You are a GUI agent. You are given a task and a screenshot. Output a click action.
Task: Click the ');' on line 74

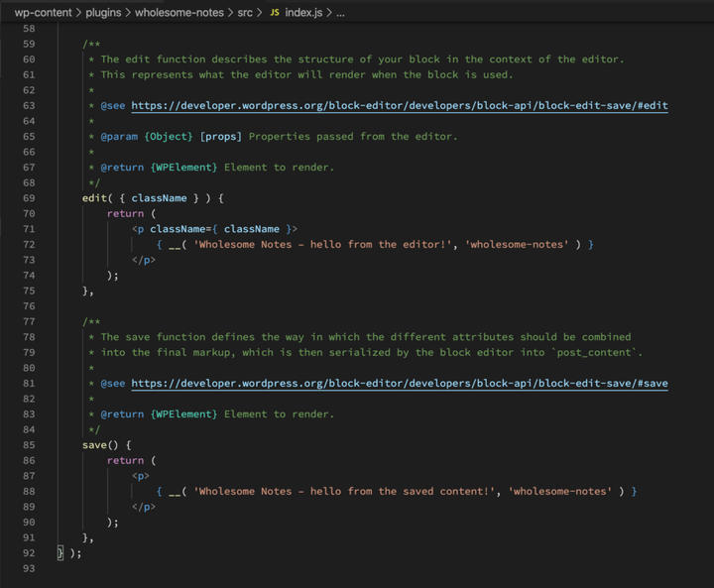click(x=113, y=276)
